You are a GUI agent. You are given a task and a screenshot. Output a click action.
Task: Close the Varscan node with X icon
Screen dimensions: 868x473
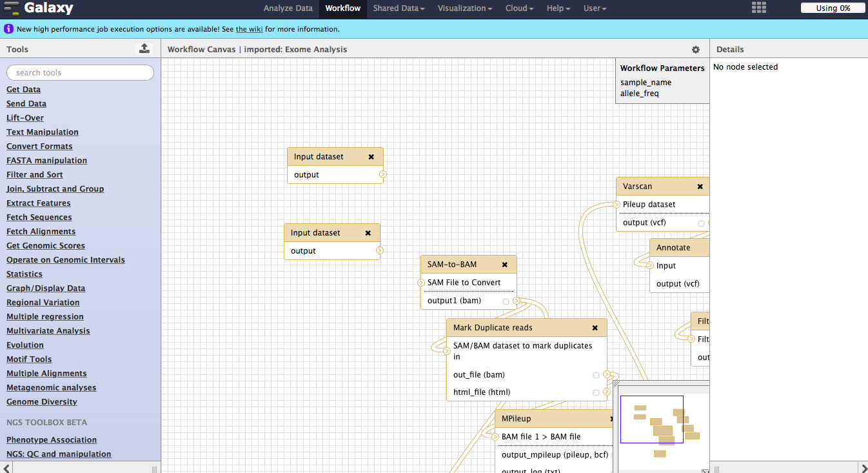click(x=700, y=186)
